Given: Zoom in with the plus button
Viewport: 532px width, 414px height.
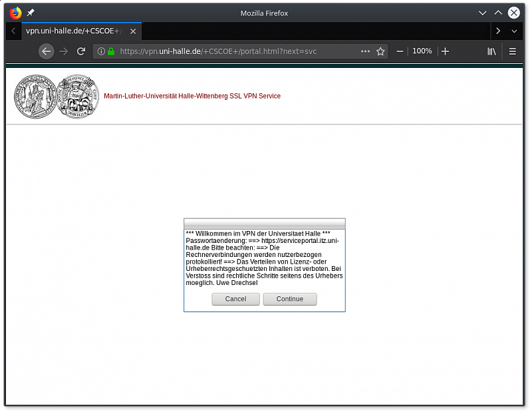Looking at the screenshot, I should 445,51.
